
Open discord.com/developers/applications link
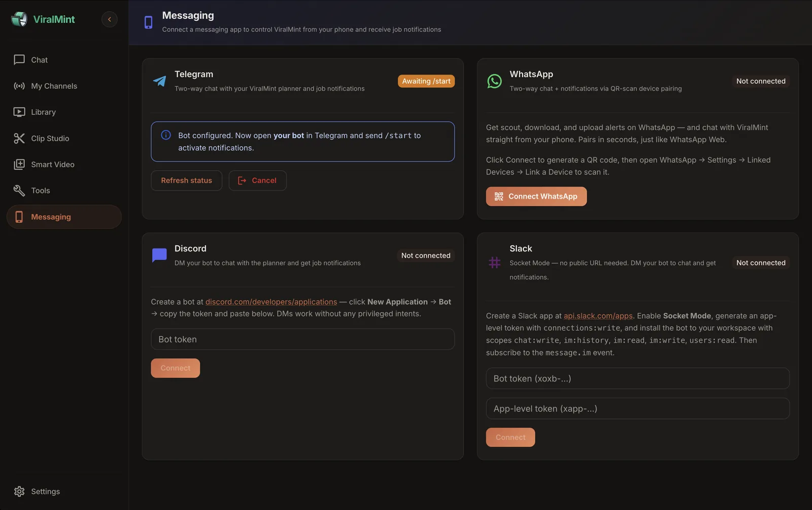click(x=271, y=302)
